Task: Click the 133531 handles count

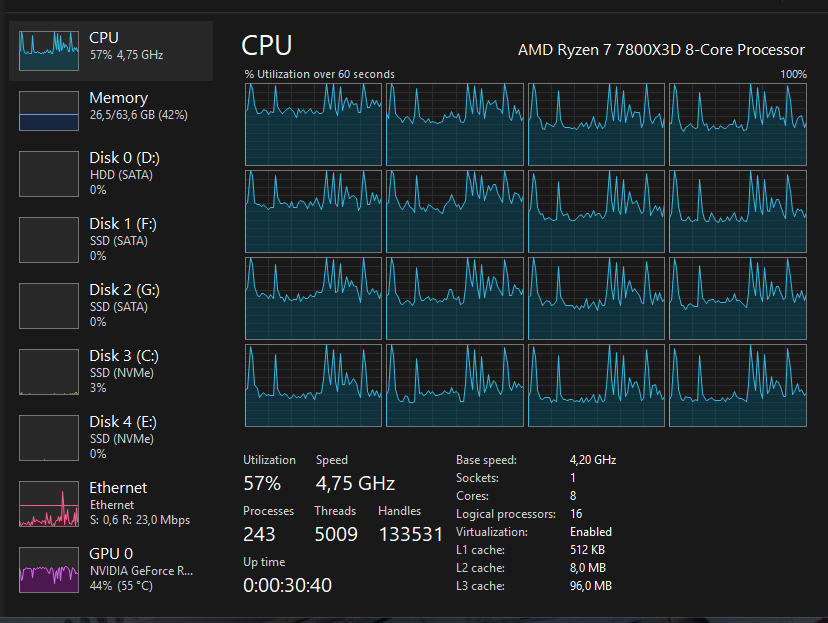Action: click(x=410, y=535)
